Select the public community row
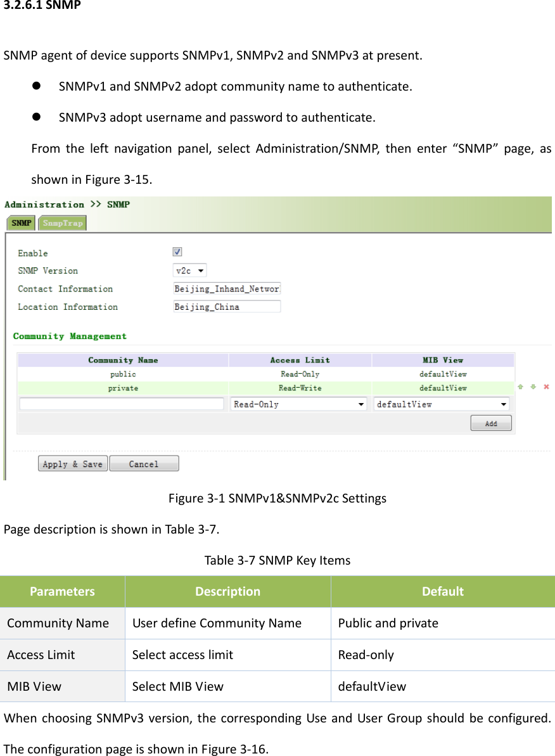This screenshot has height=756, width=555. [122, 373]
